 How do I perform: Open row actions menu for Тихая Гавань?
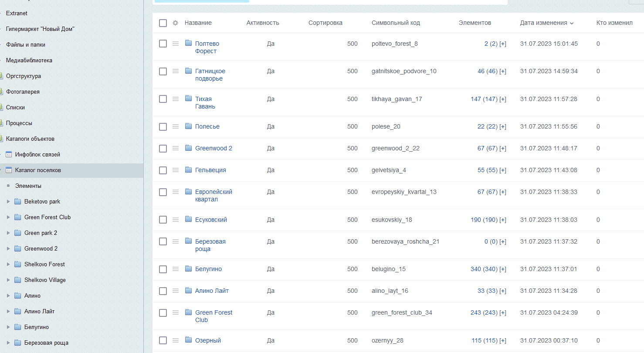pos(176,99)
